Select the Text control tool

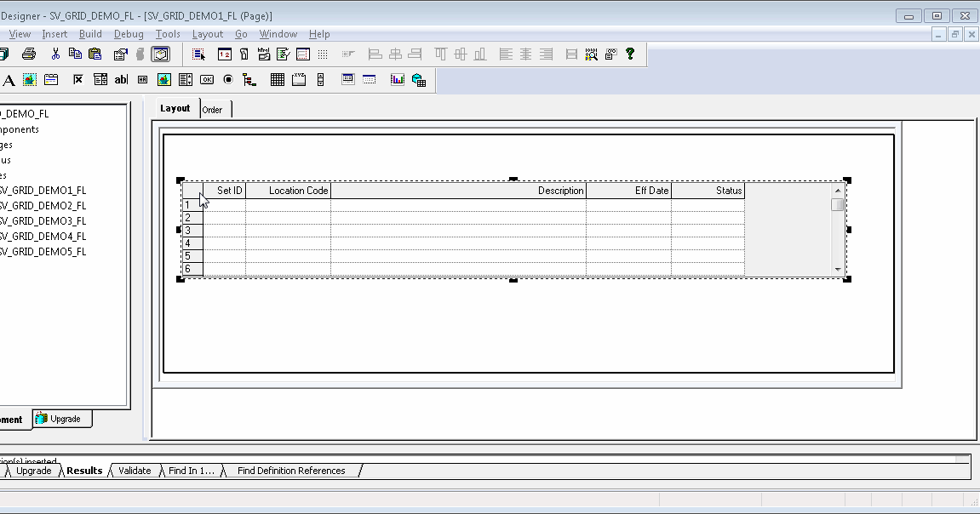[x=7, y=79]
